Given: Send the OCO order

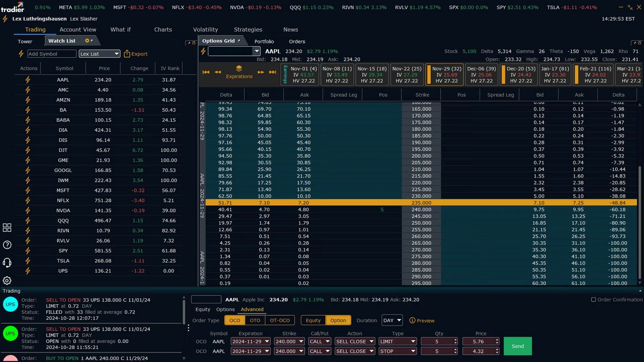Looking at the screenshot, I should coord(518,346).
